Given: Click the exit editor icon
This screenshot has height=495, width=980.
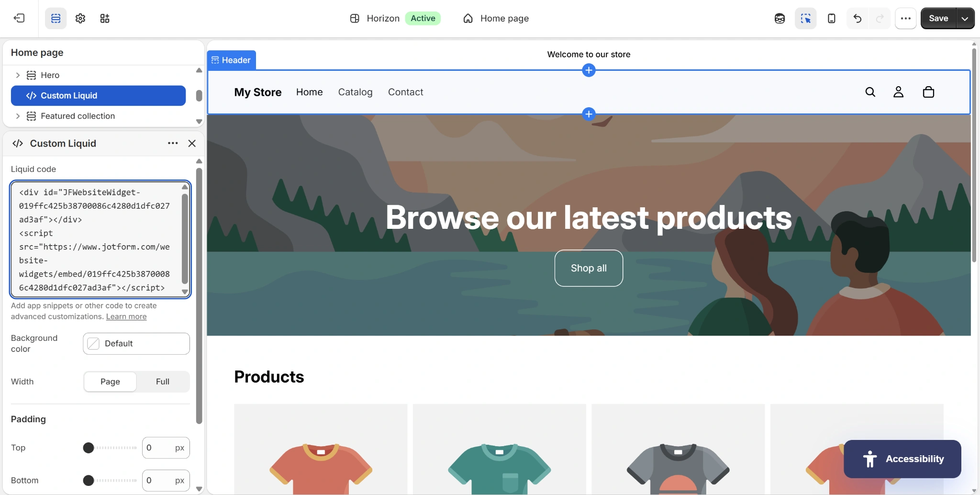Looking at the screenshot, I should (x=19, y=18).
